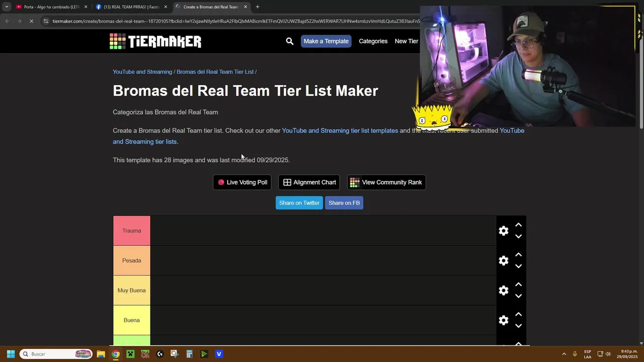This screenshot has width=644, height=362.
Task: Select the Trauma tier label
Action: point(132,231)
